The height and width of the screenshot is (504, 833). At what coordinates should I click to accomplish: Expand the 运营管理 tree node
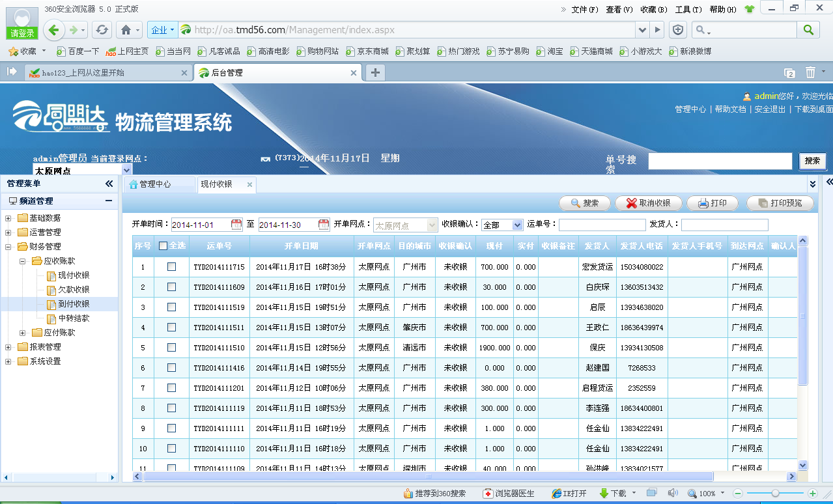pyautogui.click(x=8, y=232)
